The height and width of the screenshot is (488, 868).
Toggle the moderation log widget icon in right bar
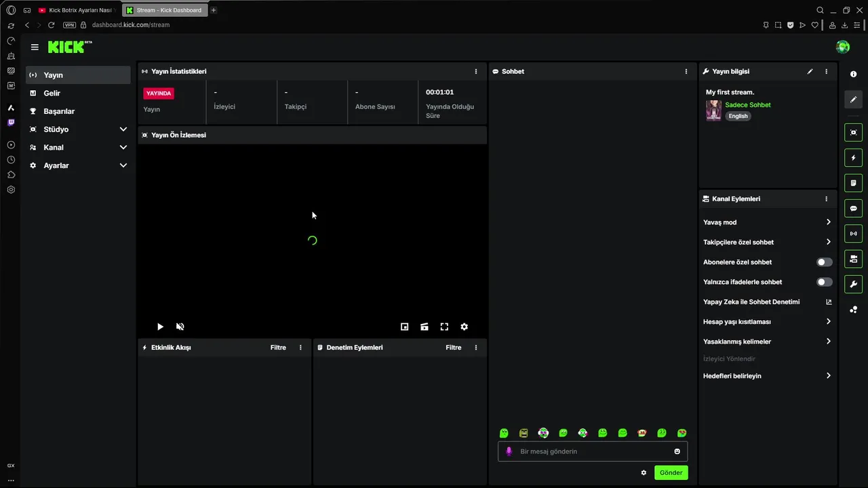pyautogui.click(x=853, y=183)
